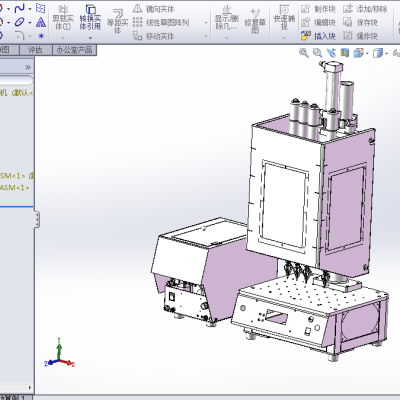
Task: Open Display Style dropdown arrow
Action: 387,53
